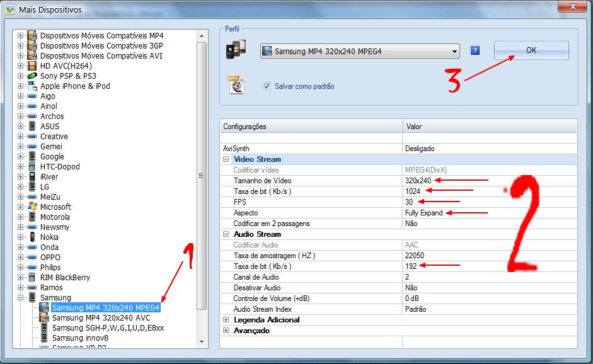Click the AVI compatible devices folder icon
Viewport: 593px width, 364px height.
pos(32,56)
